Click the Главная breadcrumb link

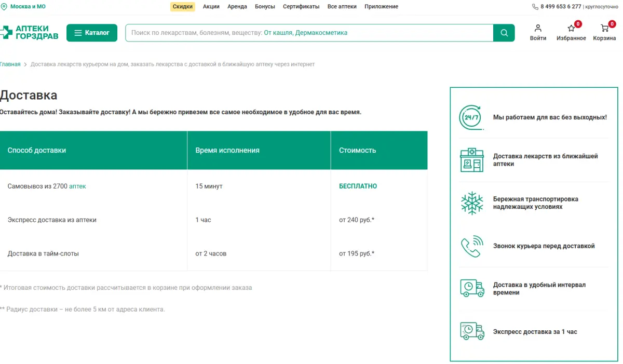(x=10, y=64)
